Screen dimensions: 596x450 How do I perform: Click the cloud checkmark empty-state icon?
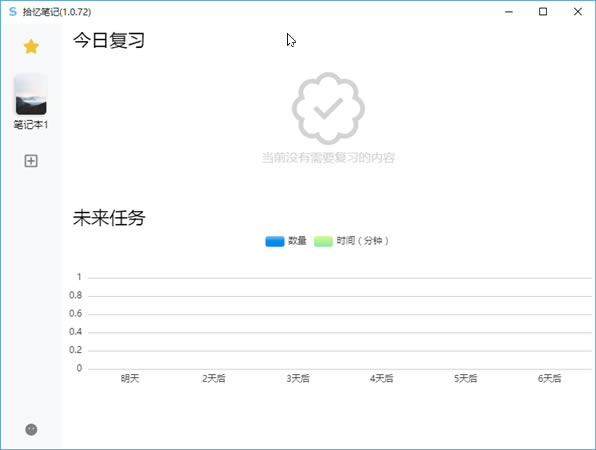point(328,109)
